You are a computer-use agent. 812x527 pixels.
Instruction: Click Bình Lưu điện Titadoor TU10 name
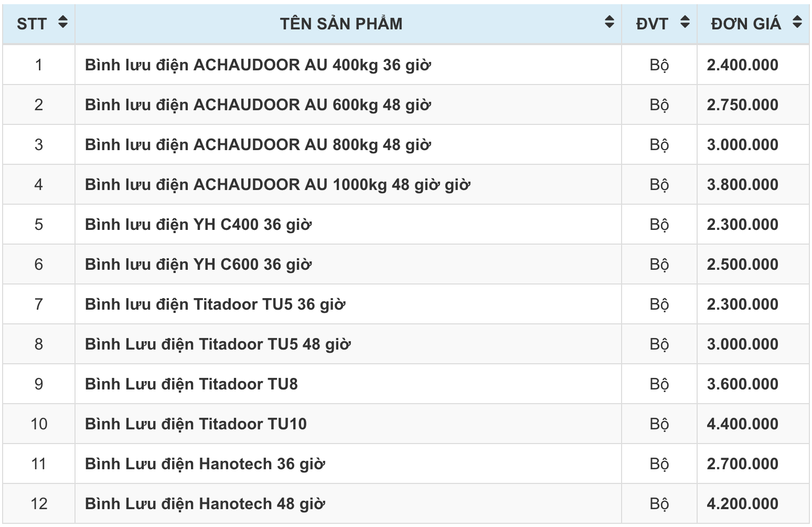(x=196, y=424)
